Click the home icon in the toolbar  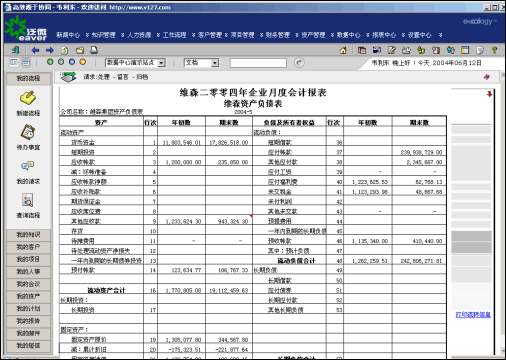[343, 50]
